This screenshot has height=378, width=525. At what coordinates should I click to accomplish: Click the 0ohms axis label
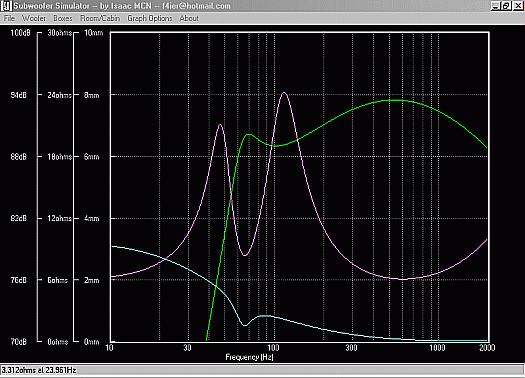coord(58,342)
